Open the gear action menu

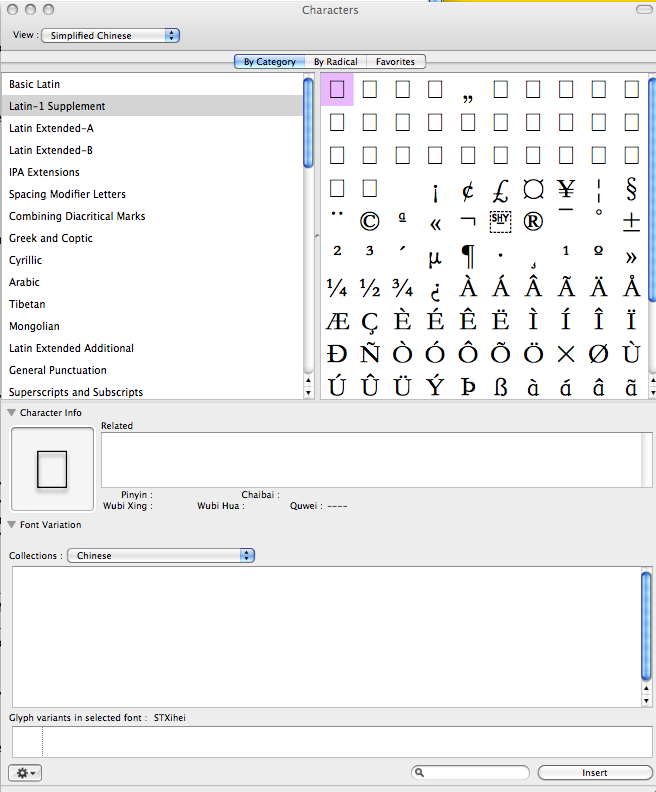[x=25, y=773]
